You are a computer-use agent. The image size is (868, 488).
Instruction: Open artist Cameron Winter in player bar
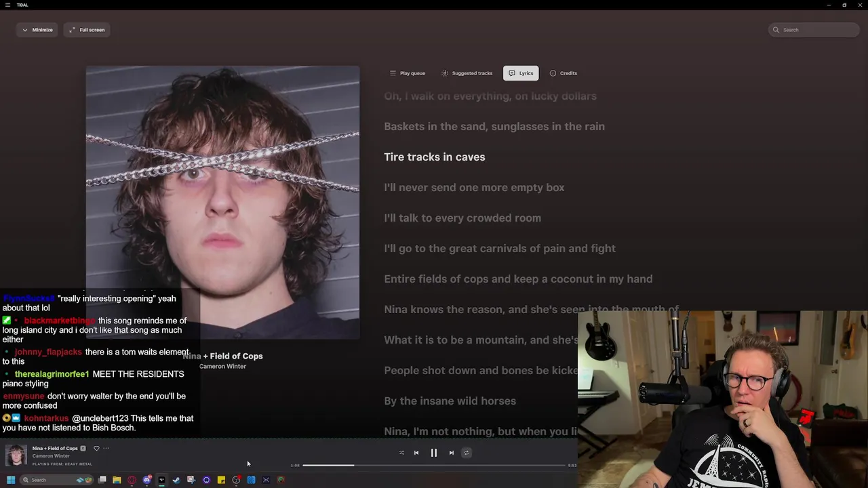51,456
